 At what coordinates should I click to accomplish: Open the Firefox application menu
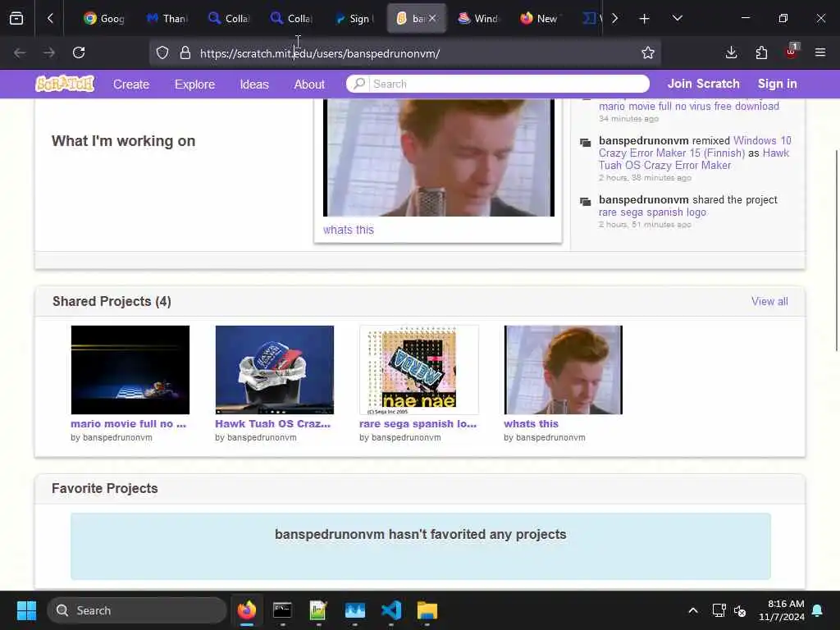pyautogui.click(x=820, y=52)
